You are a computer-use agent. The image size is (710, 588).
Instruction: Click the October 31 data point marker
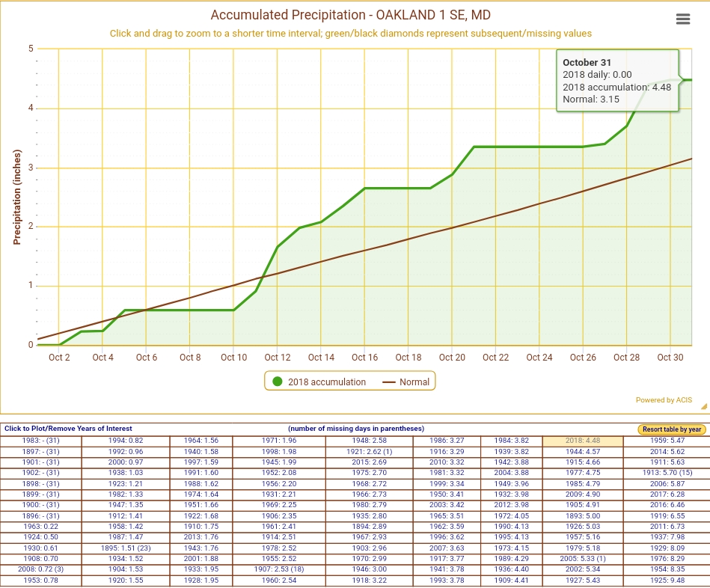pyautogui.click(x=682, y=80)
